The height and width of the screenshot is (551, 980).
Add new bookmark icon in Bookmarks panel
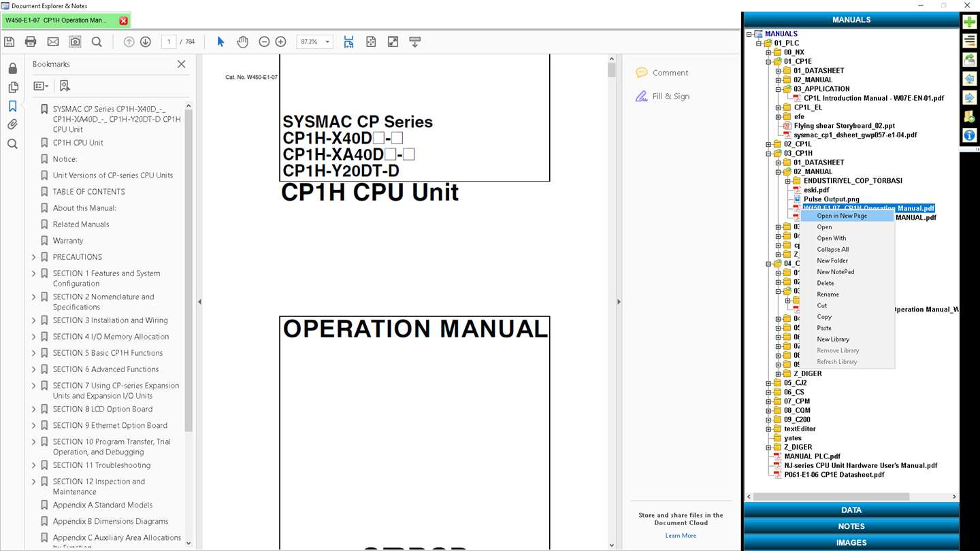[65, 86]
